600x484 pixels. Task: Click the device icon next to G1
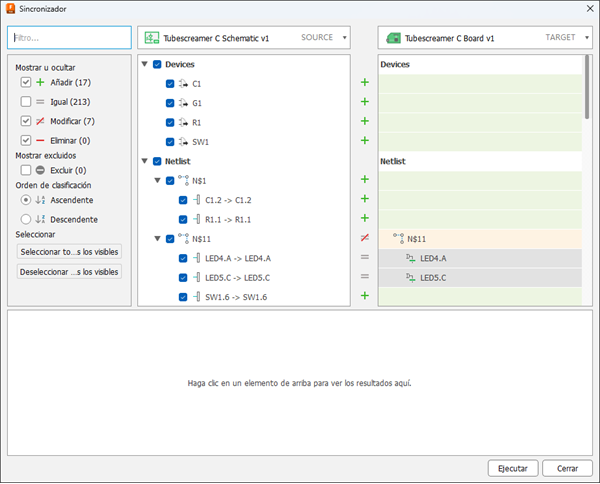pos(183,103)
